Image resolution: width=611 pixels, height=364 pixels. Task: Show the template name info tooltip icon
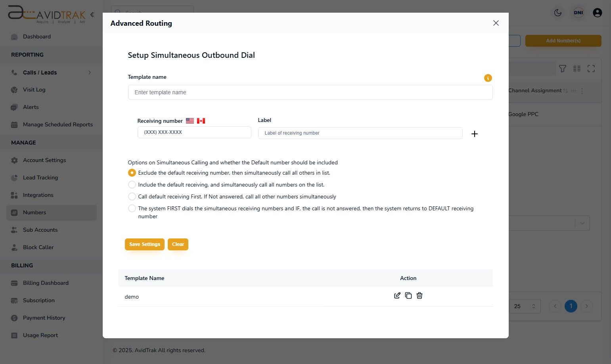pos(488,78)
